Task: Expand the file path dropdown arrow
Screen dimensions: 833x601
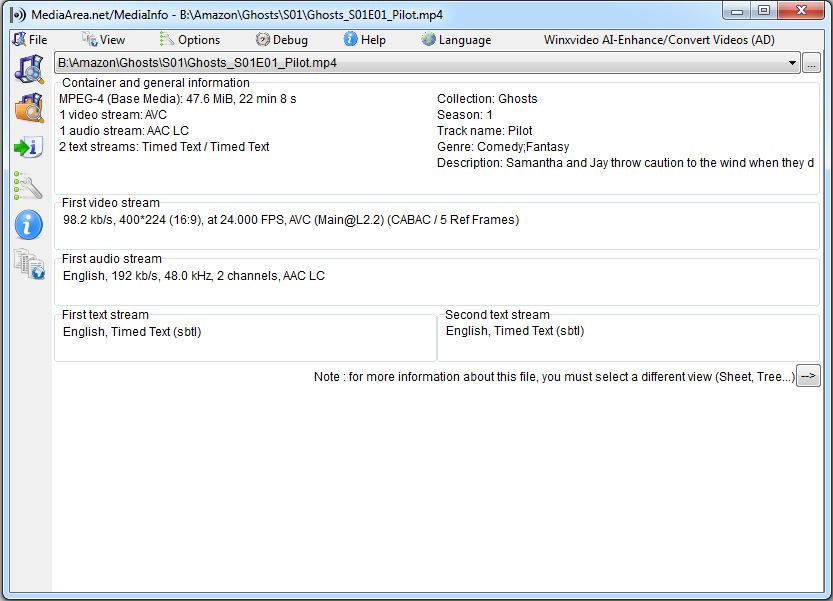Action: [793, 63]
